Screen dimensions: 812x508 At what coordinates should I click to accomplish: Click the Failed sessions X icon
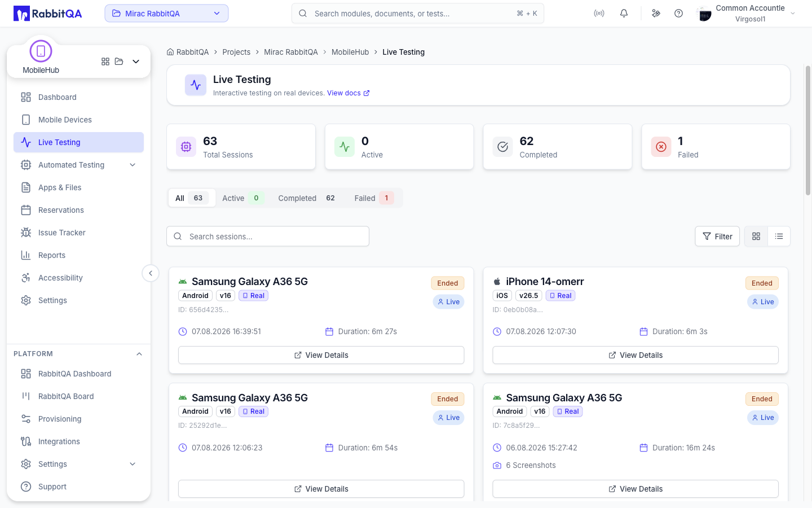(661, 147)
